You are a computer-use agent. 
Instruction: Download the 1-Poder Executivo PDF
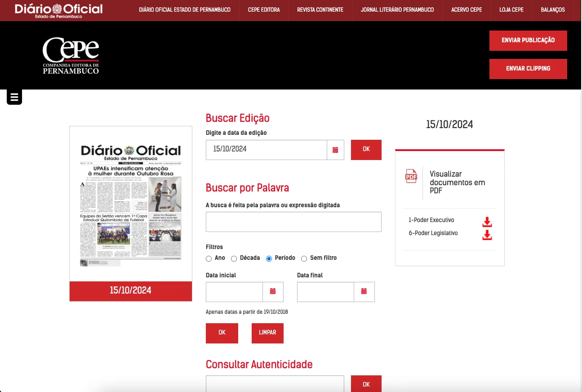click(487, 222)
